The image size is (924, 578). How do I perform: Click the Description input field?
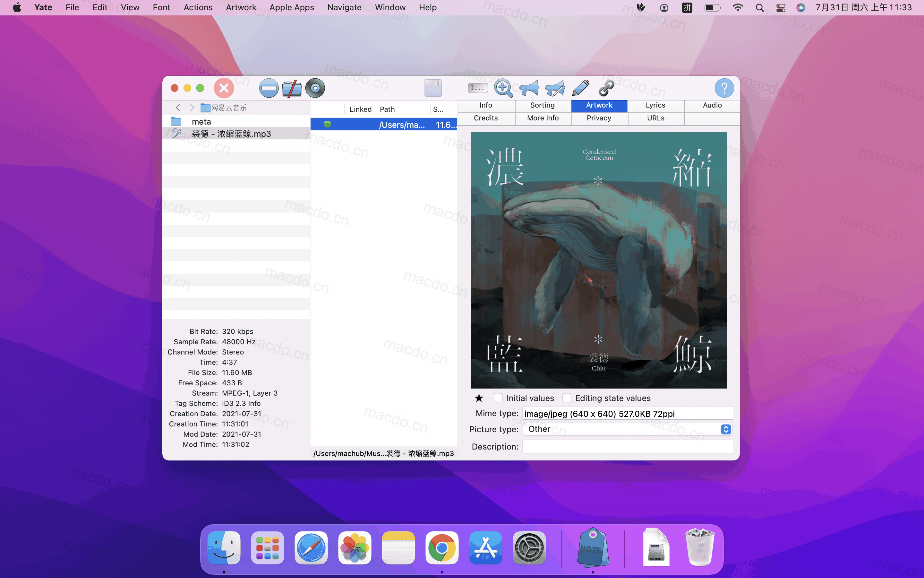627,446
